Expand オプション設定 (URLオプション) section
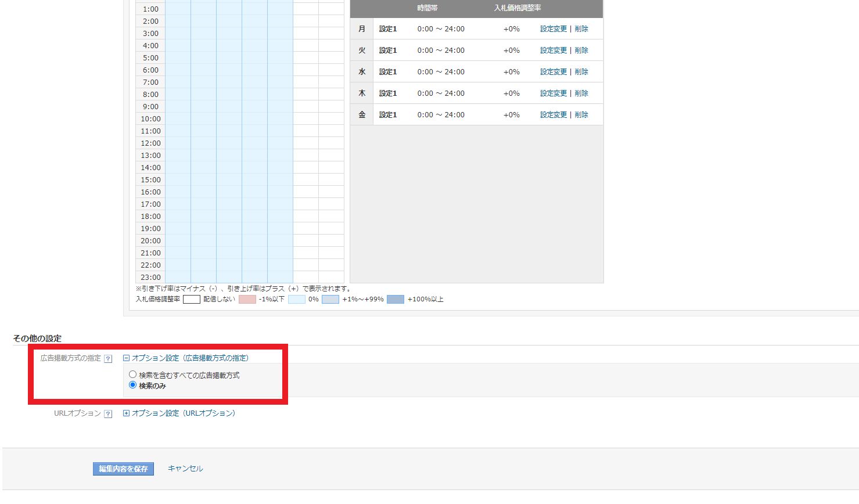Screen dimensions: 859x504 click(x=126, y=413)
